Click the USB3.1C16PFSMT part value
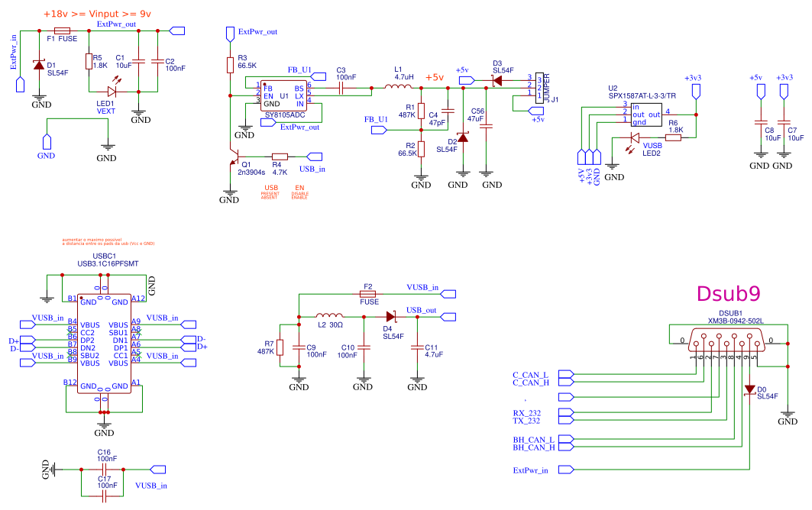This screenshot has height=510, width=812. pyautogui.click(x=108, y=263)
